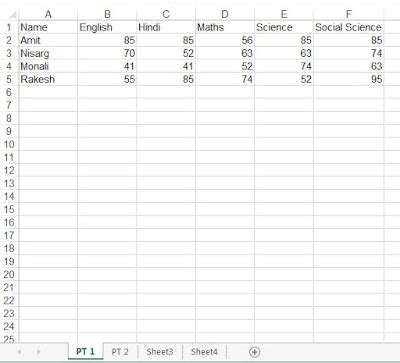Select the cell containing Amit
Viewport: 400px width, 363px height.
pyautogui.click(x=48, y=40)
